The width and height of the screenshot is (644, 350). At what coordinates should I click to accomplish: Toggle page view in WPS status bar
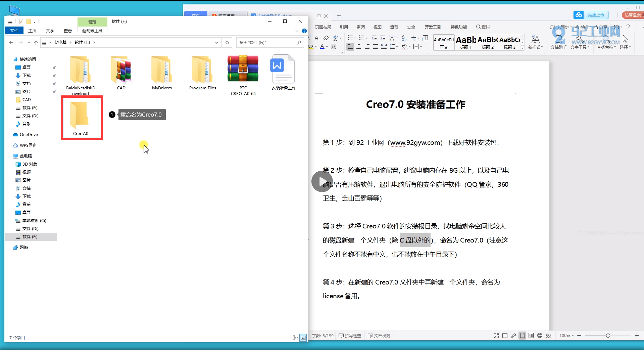tap(522, 336)
